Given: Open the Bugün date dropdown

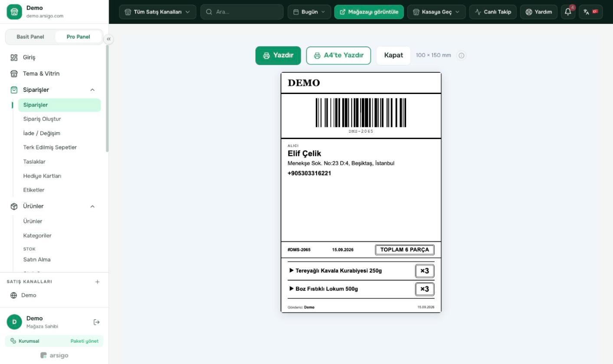Looking at the screenshot, I should [309, 12].
